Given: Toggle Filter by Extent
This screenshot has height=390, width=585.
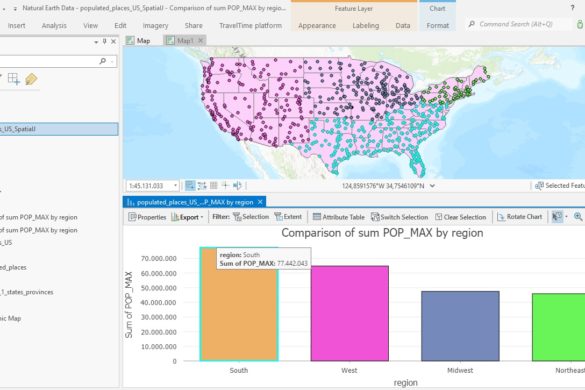Looking at the screenshot, I should click(288, 217).
